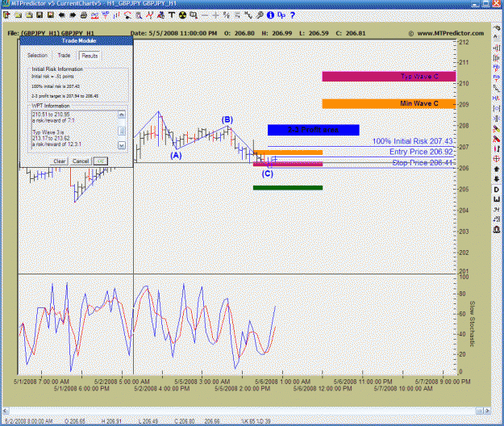This screenshot has height=426, width=504.
Task: Click the horizontal scrollbar right arrow
Action: pyautogui.click(x=487, y=411)
